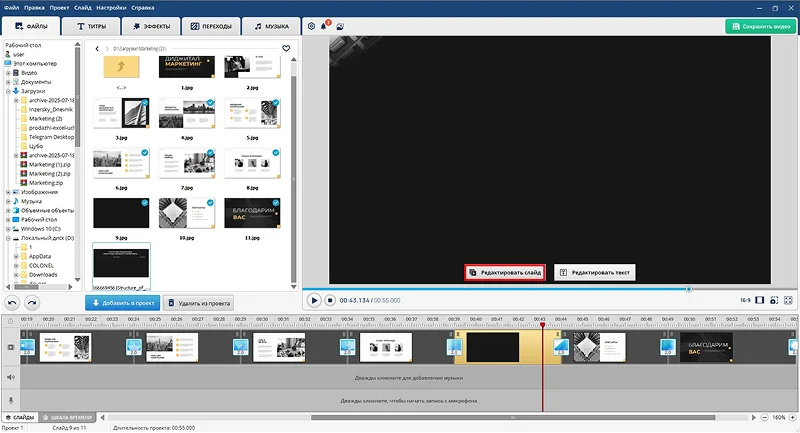Open the Файл menu
Screen dimensions: 800x433
[11, 8]
